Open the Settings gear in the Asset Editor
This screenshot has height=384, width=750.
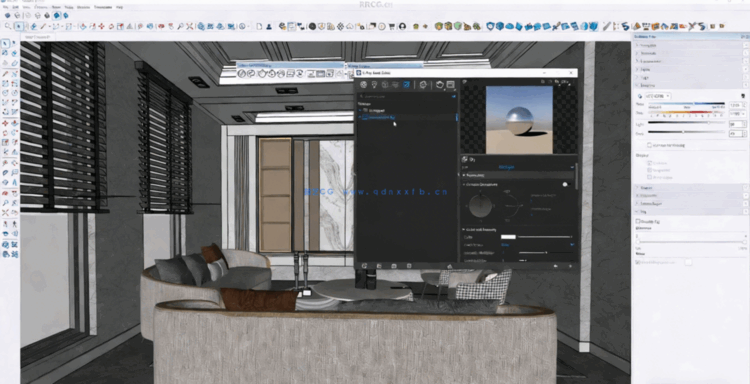(423, 85)
